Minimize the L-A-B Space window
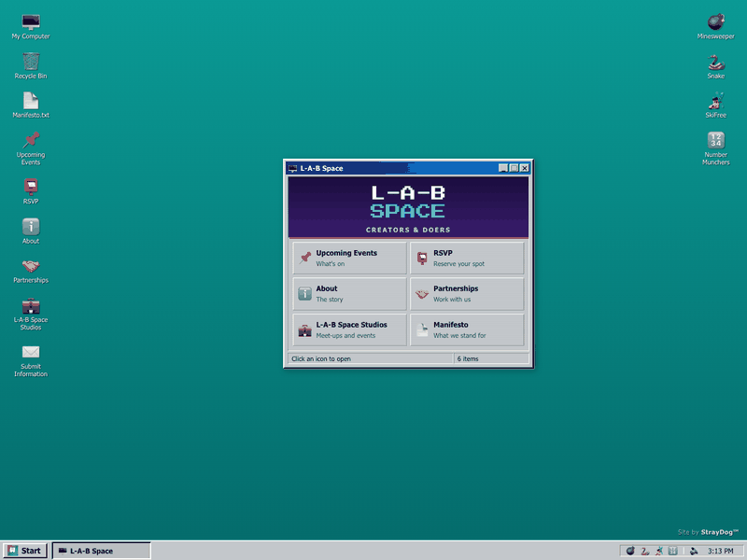 (x=503, y=168)
